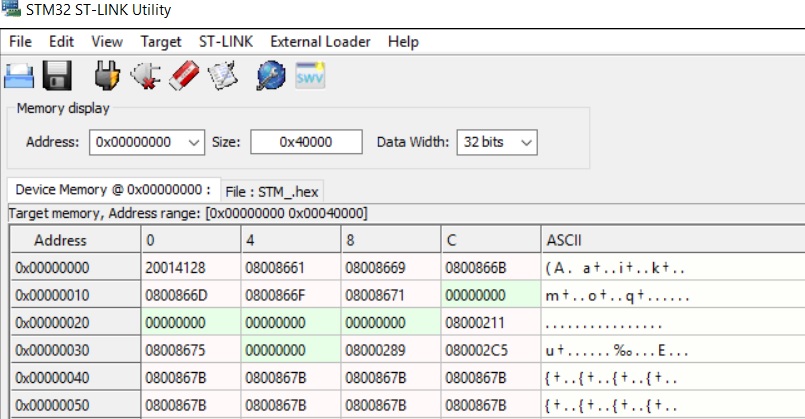
Task: Click the Program verify toolbar icon
Action: point(223,76)
